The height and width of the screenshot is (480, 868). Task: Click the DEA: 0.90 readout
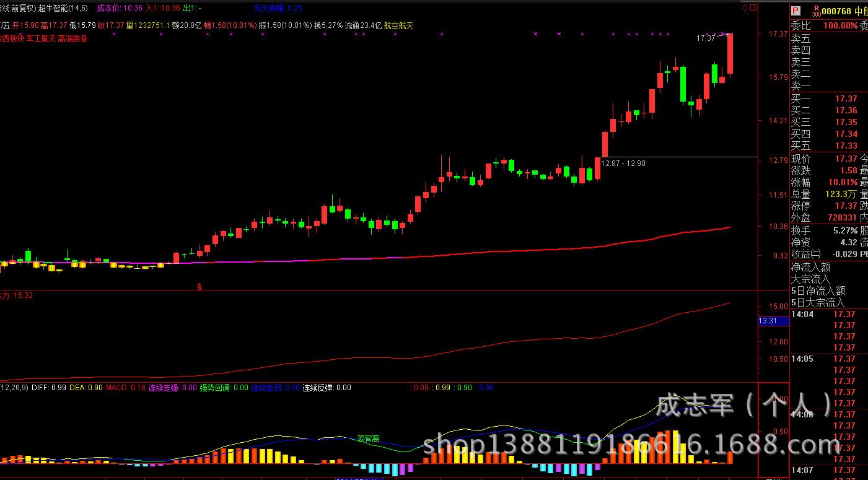tap(86, 388)
